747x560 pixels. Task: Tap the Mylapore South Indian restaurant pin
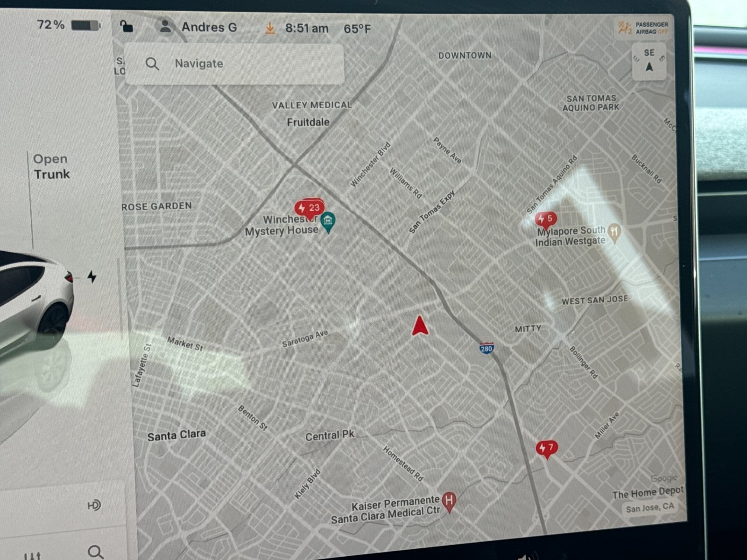pyautogui.click(x=615, y=232)
